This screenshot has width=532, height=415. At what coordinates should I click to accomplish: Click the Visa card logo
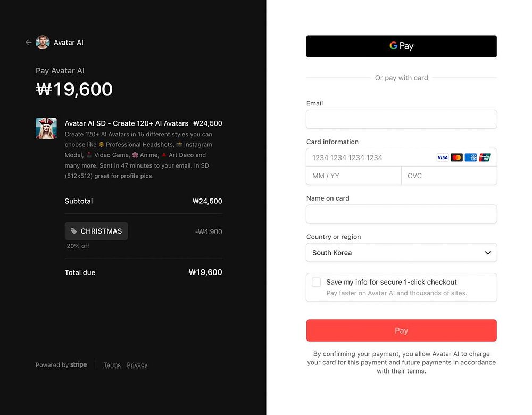(443, 157)
